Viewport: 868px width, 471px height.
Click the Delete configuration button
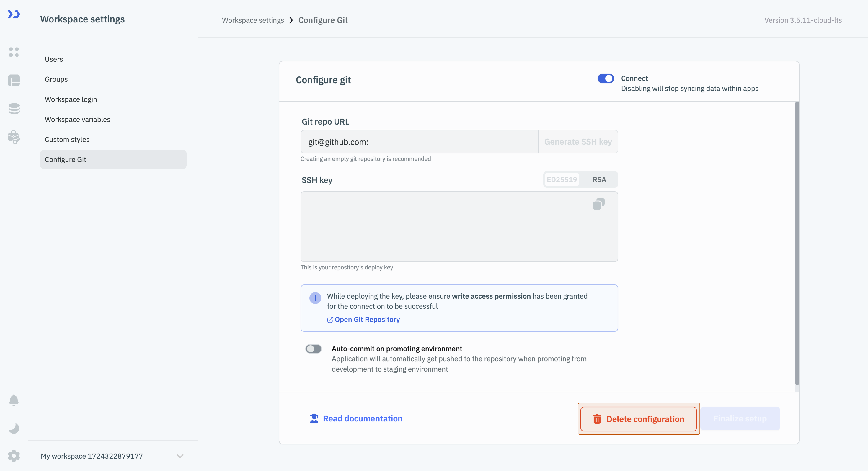(x=639, y=419)
